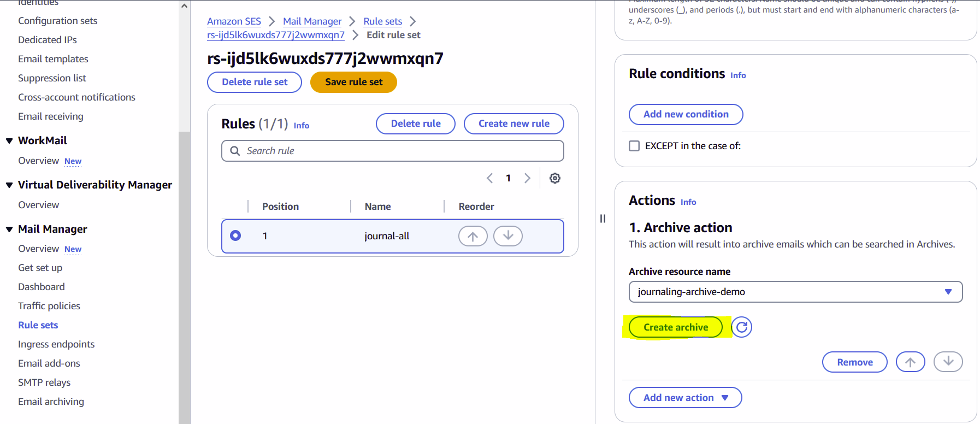Remove the Archive action
This screenshot has height=424, width=980.
[x=855, y=362]
